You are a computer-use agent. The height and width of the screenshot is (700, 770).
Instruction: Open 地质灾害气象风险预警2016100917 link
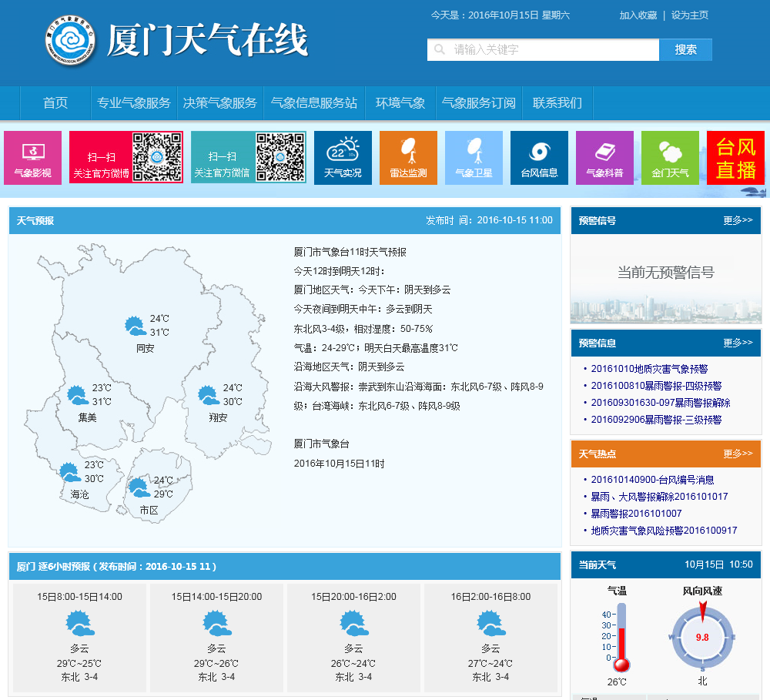tap(664, 531)
